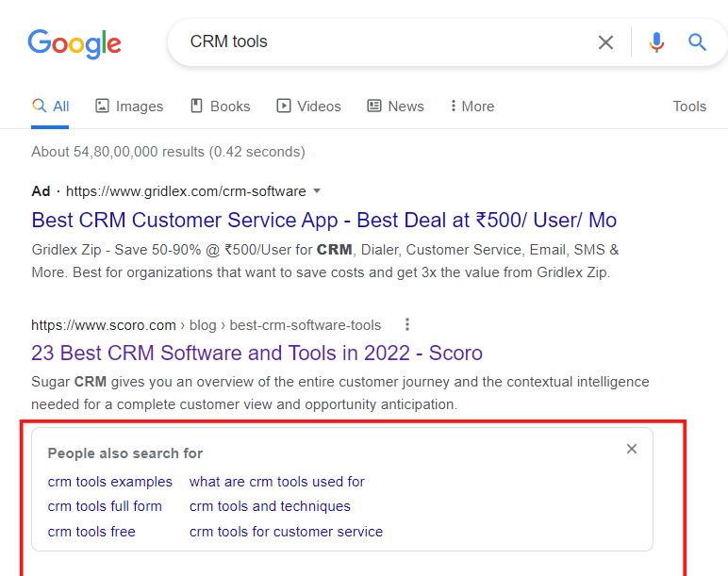Search for crm tools free
Viewport: 728px width, 576px height.
91,532
